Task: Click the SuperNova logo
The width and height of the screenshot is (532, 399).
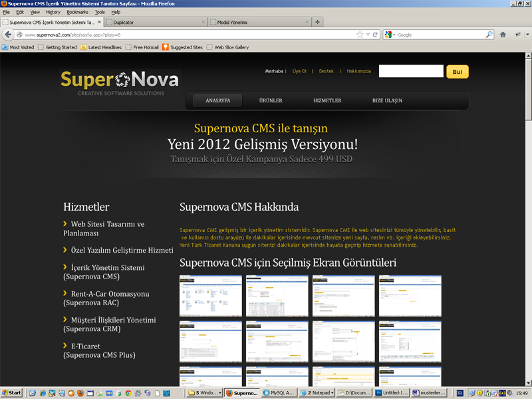Action: tap(120, 83)
